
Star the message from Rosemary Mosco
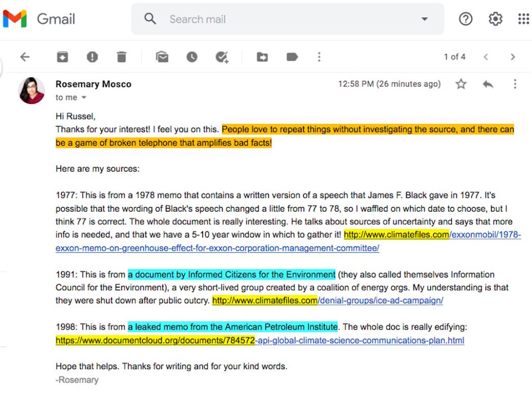click(x=461, y=84)
